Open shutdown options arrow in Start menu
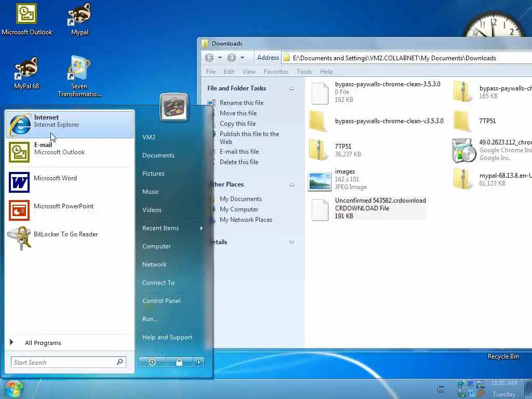This screenshot has height=399, width=532. pos(199,362)
